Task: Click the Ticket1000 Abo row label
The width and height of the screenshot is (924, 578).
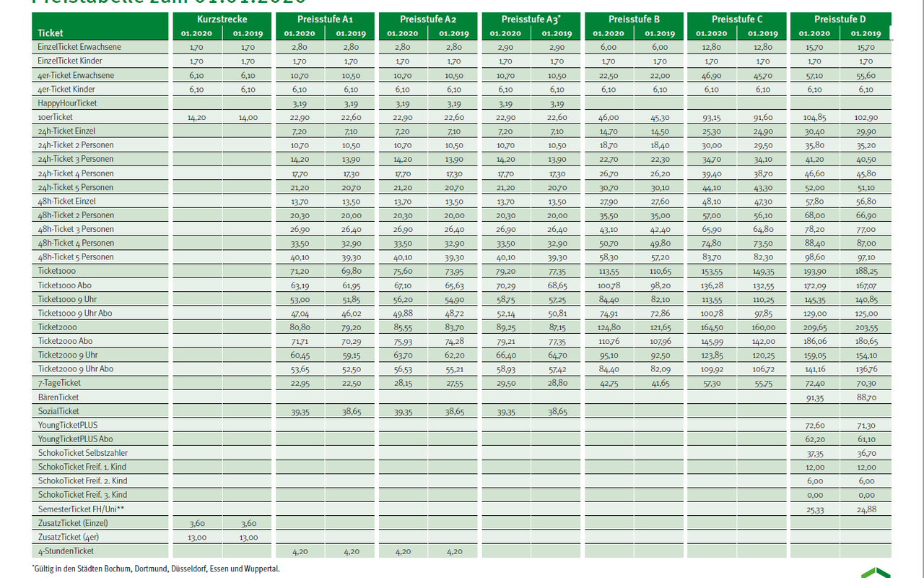Action: 65,285
